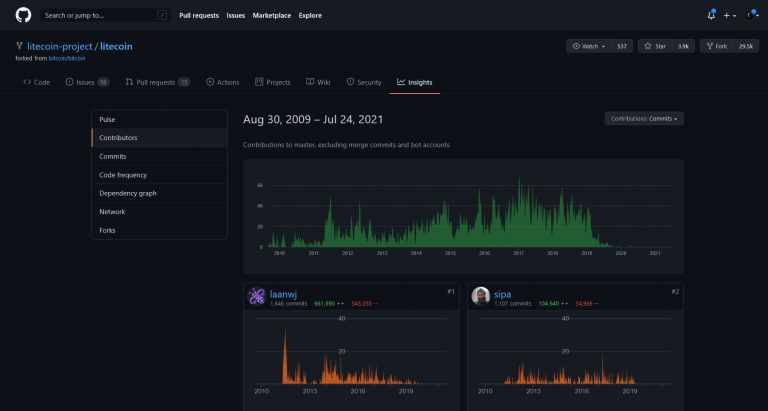Select Pulse in the Insights sidebar
The image size is (768, 411).
(107, 119)
